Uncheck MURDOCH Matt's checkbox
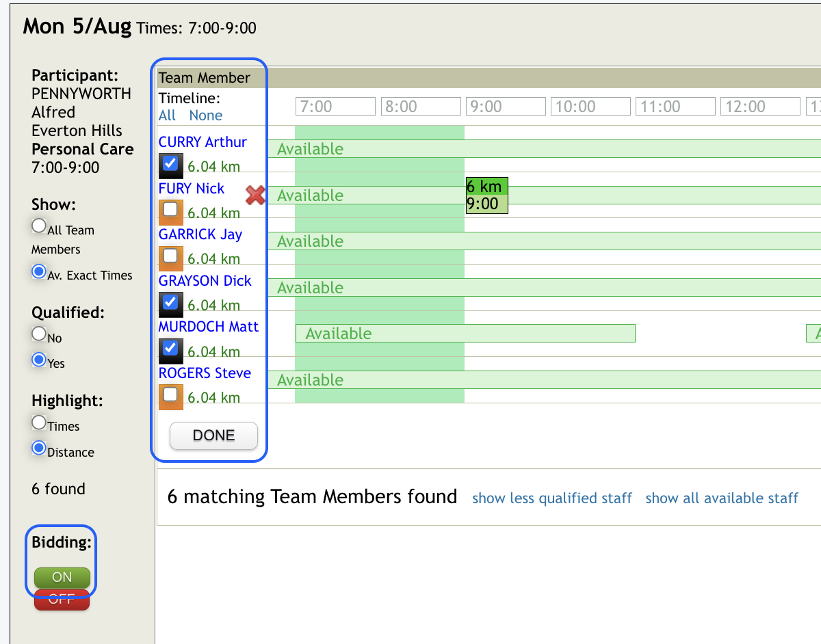Screen dimensions: 821x644 tap(170, 349)
